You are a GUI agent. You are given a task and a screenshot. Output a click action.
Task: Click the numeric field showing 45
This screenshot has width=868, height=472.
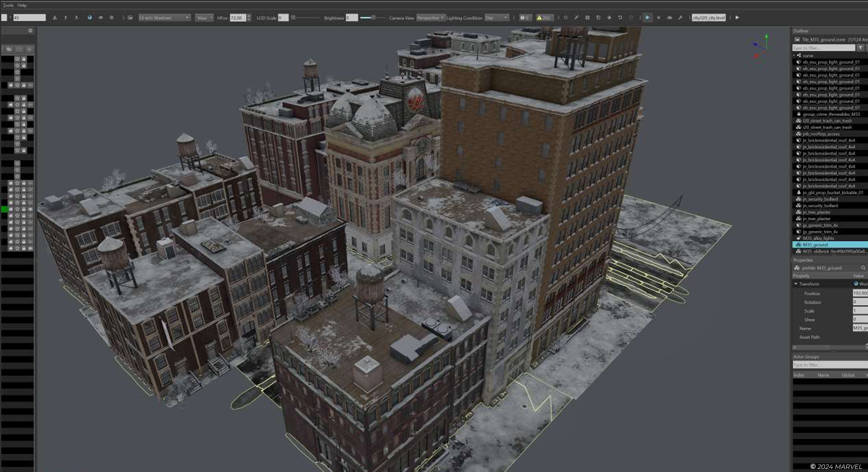tap(29, 18)
